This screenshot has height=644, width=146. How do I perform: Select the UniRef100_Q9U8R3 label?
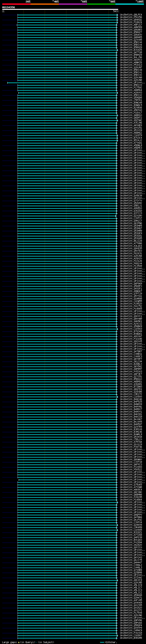point(131,30)
